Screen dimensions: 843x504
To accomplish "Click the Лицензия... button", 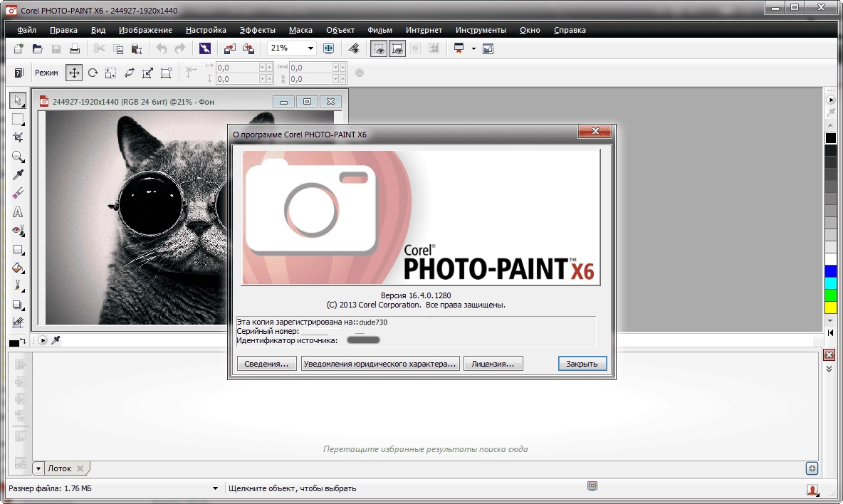I will click(493, 364).
